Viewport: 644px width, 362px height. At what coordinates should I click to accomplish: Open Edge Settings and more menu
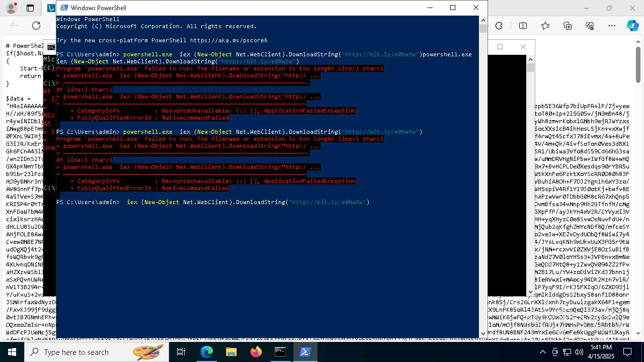(x=612, y=26)
